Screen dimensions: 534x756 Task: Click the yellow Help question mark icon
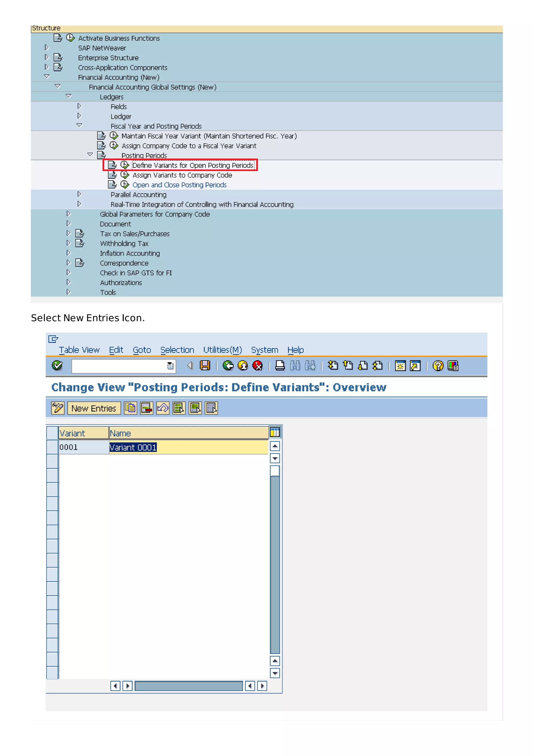click(x=438, y=365)
